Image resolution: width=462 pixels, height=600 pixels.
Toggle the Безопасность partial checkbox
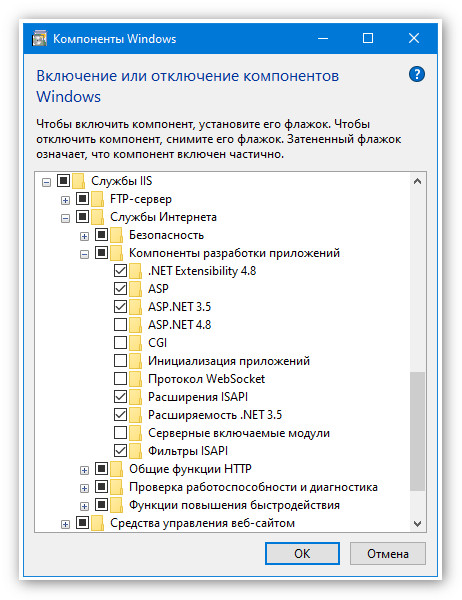101,234
